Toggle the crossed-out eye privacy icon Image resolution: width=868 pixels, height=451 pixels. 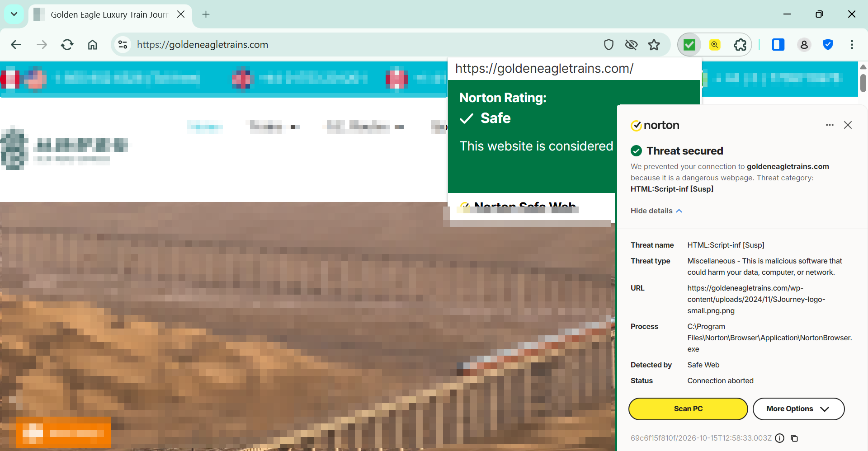631,45
